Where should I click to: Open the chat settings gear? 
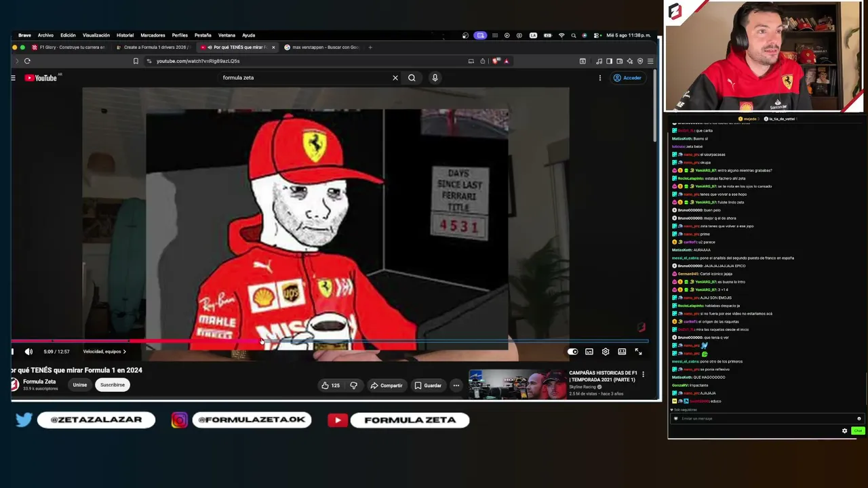(x=845, y=431)
